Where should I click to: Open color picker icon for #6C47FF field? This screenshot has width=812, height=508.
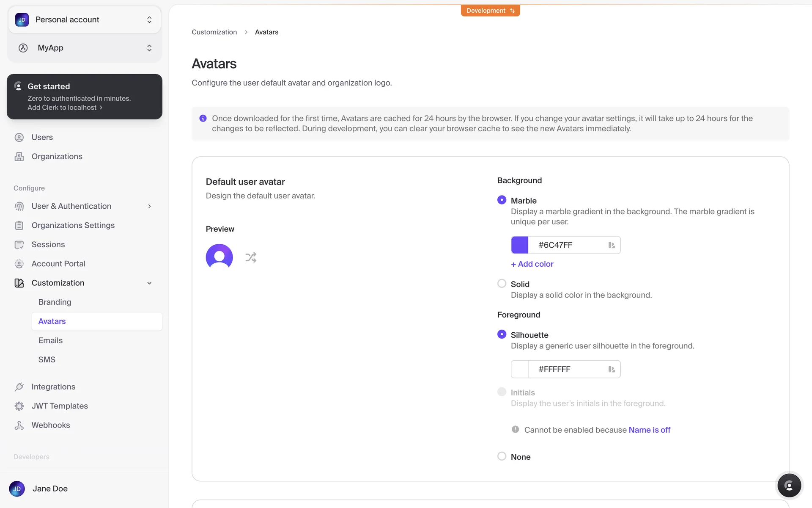point(611,245)
